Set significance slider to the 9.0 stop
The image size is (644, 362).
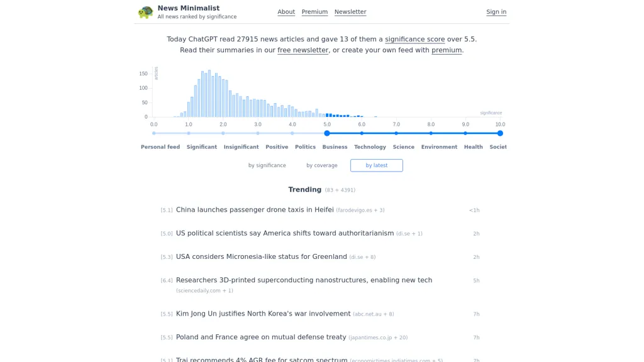click(x=465, y=133)
